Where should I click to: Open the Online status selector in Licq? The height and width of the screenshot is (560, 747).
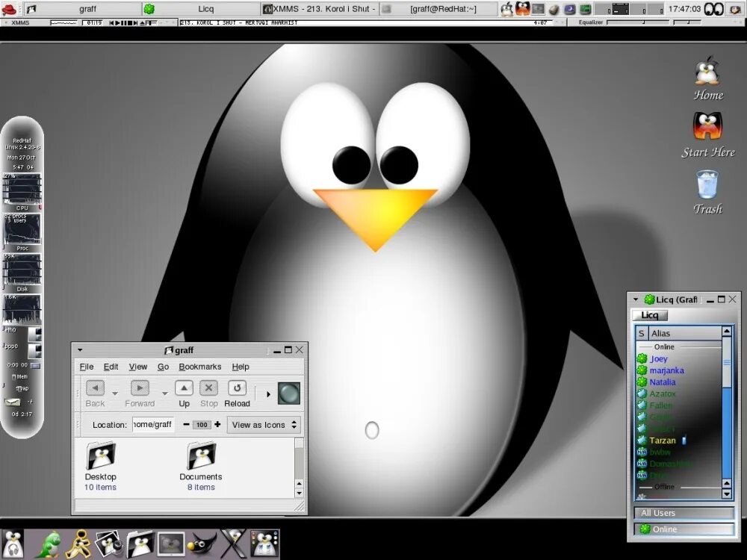coord(684,529)
